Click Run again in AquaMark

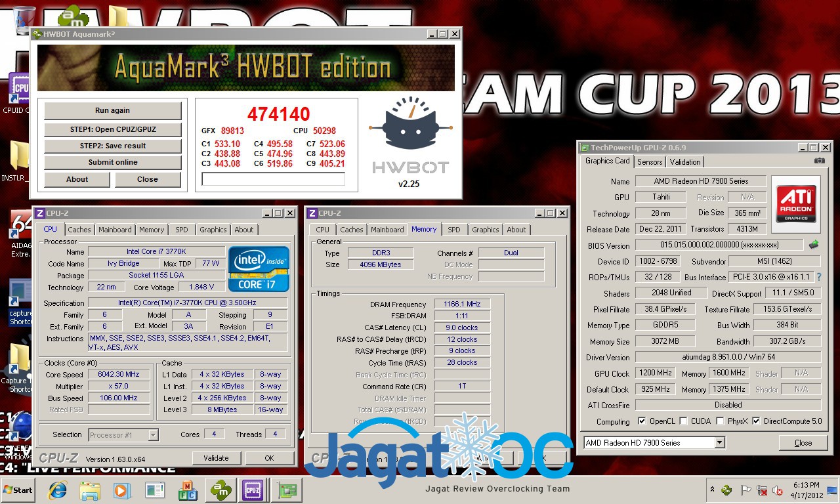click(113, 111)
